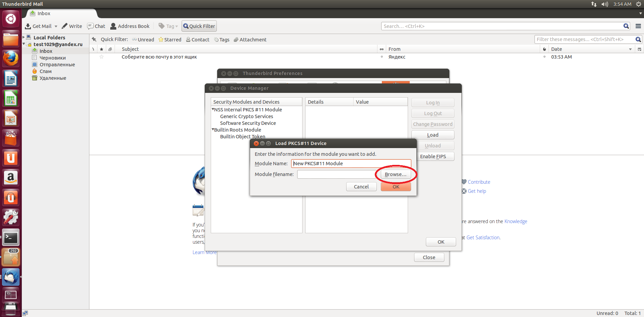
Task: Open the column picker icon
Action: [x=640, y=49]
